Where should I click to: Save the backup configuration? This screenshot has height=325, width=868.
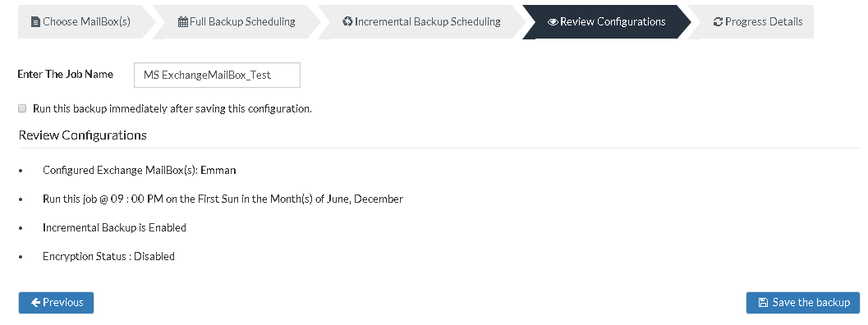pos(802,302)
